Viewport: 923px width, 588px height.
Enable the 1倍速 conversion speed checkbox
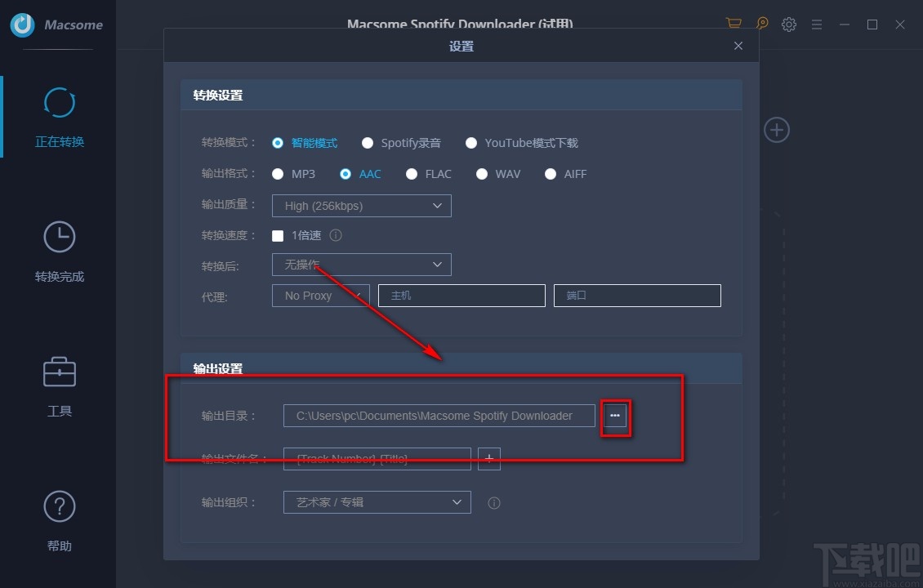[x=277, y=234]
